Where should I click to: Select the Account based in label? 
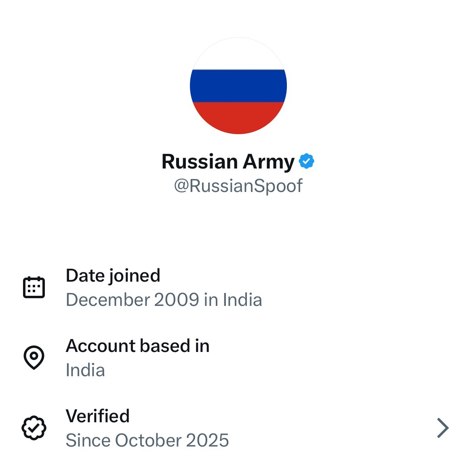137,346
